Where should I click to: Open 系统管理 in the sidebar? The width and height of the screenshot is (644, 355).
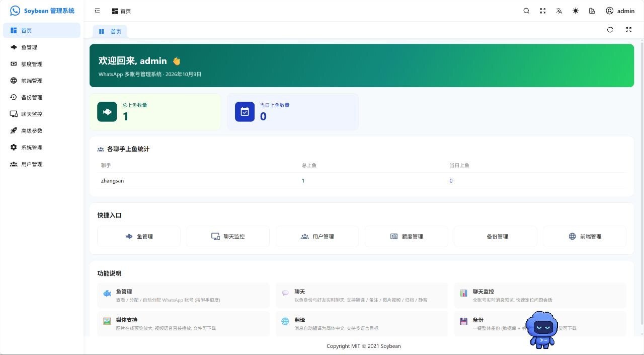[42, 147]
